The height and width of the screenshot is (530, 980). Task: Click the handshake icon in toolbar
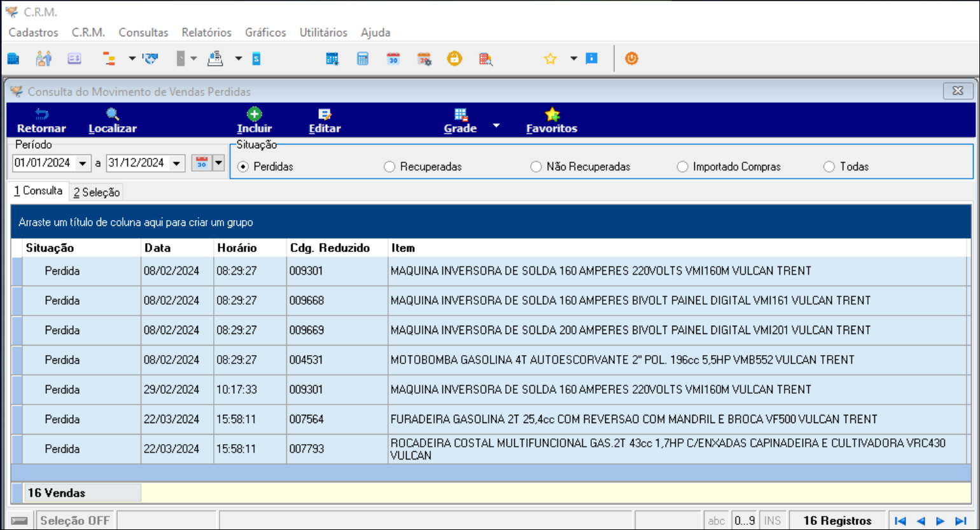pos(150,59)
